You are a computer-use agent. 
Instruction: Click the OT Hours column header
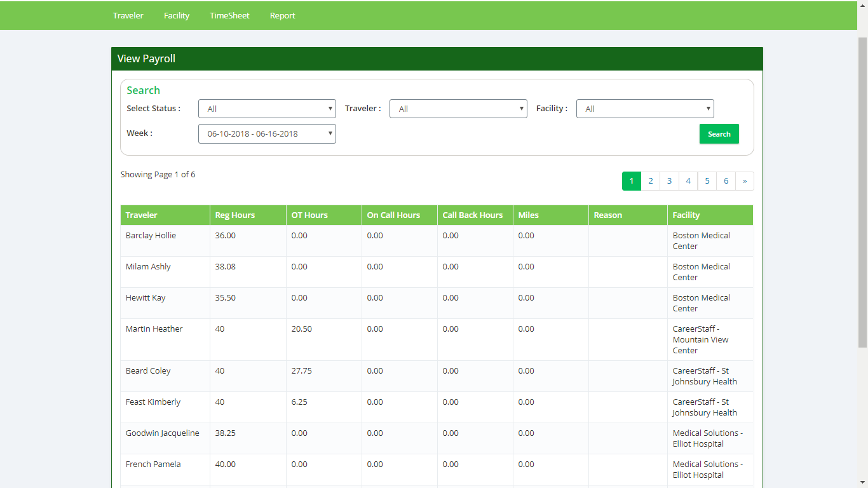(309, 215)
